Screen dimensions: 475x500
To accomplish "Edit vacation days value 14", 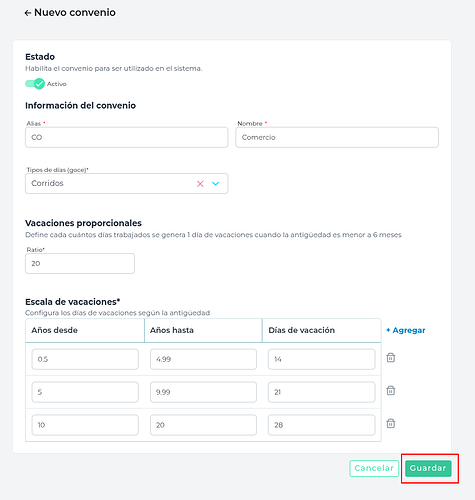I will pyautogui.click(x=322, y=359).
